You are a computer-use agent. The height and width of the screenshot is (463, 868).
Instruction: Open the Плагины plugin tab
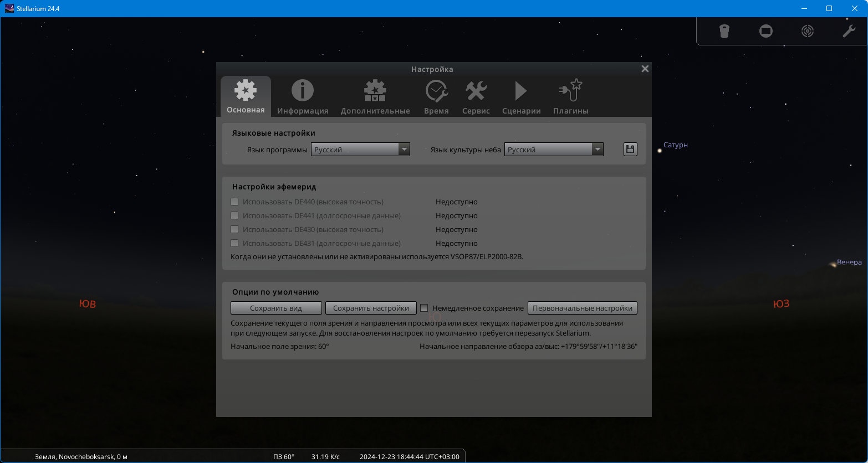[570, 91]
